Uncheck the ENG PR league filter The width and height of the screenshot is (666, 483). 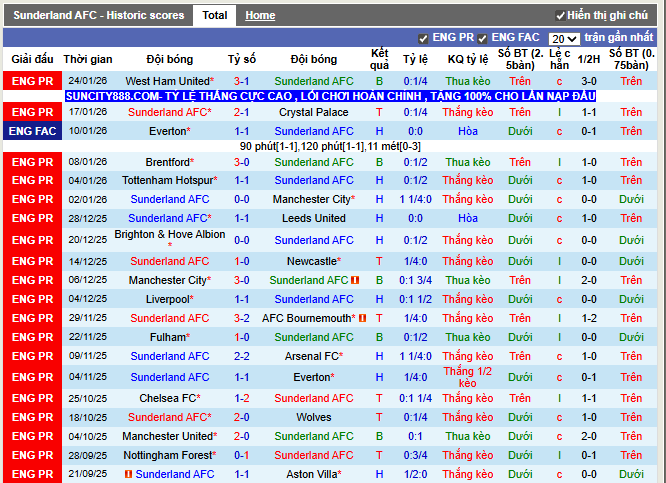[x=423, y=39]
